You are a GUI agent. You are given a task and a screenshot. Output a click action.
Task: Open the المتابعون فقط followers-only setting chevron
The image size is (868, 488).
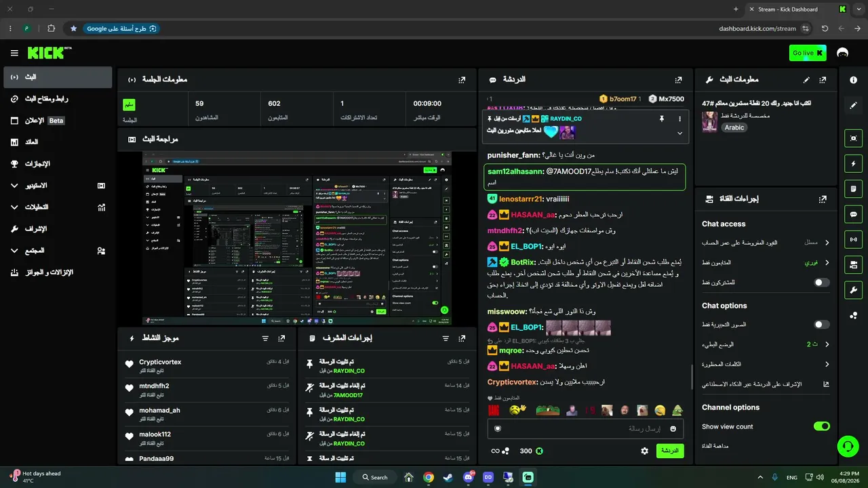[x=827, y=262]
